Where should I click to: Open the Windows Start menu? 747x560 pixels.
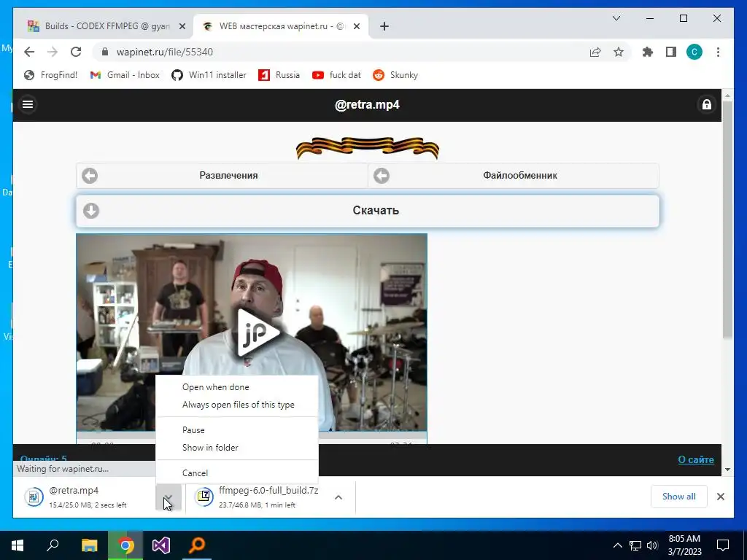[18, 545]
